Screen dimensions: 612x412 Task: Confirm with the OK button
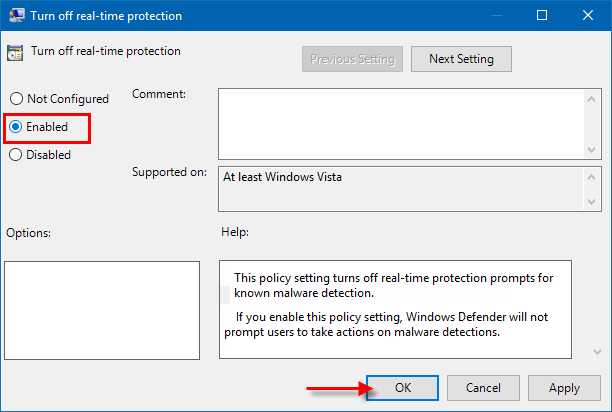coord(402,387)
